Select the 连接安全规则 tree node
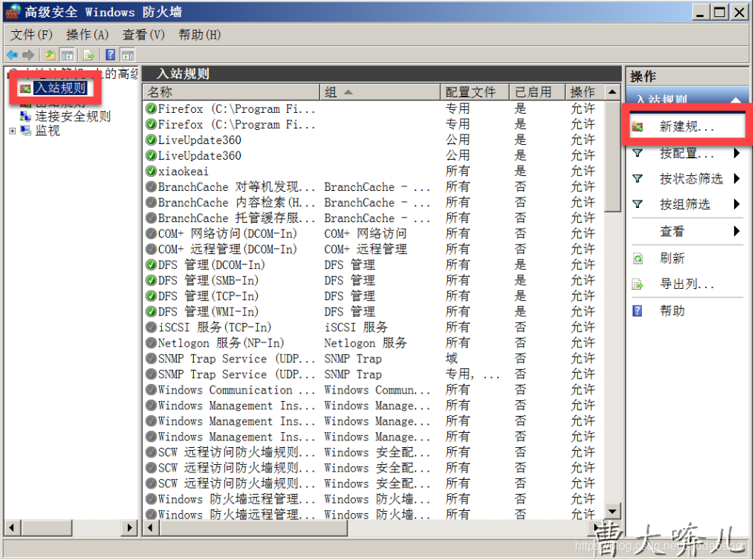The width and height of the screenshot is (754, 560). click(73, 117)
